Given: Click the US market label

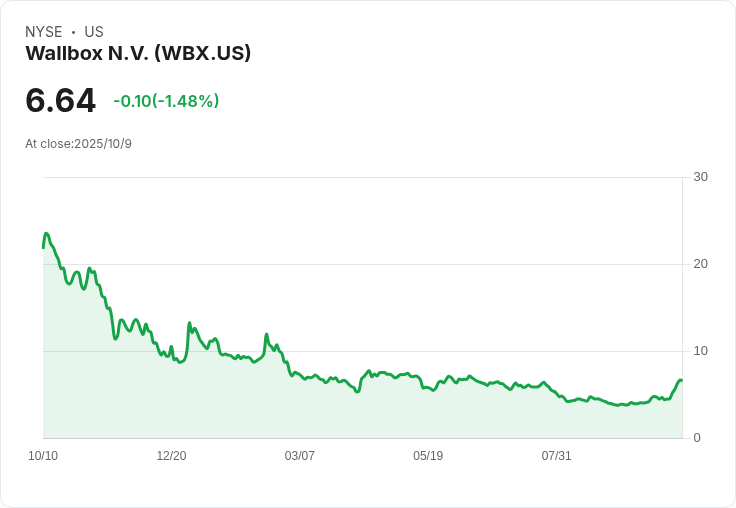Looking at the screenshot, I should [x=94, y=32].
